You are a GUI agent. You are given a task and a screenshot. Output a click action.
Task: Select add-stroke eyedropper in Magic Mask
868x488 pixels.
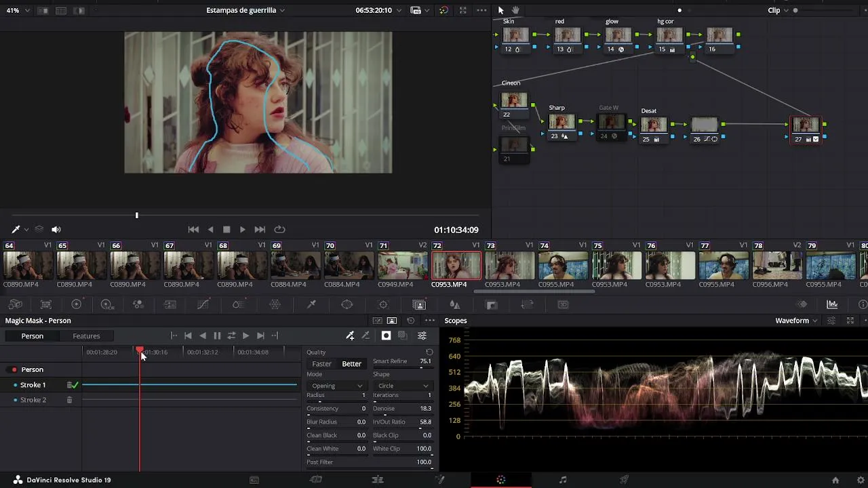(350, 335)
